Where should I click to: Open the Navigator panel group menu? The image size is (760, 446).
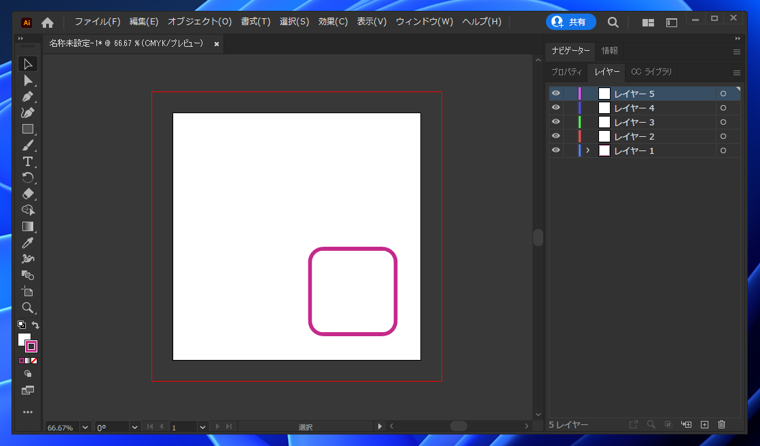point(736,52)
